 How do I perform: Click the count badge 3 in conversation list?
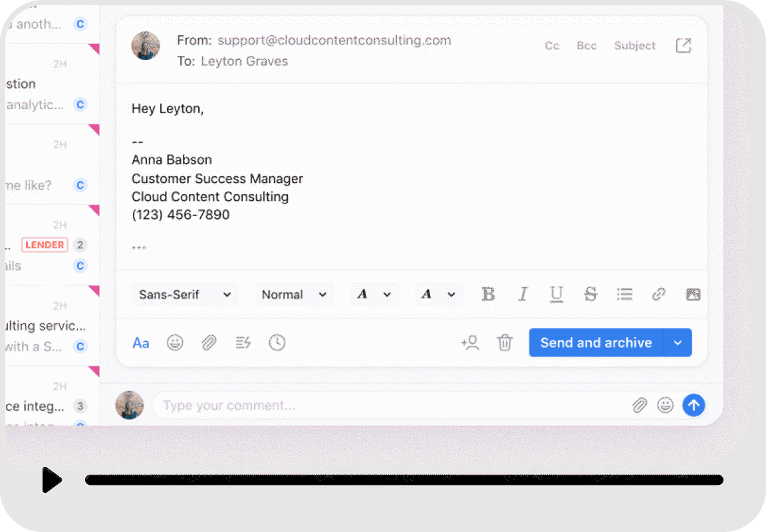click(80, 406)
